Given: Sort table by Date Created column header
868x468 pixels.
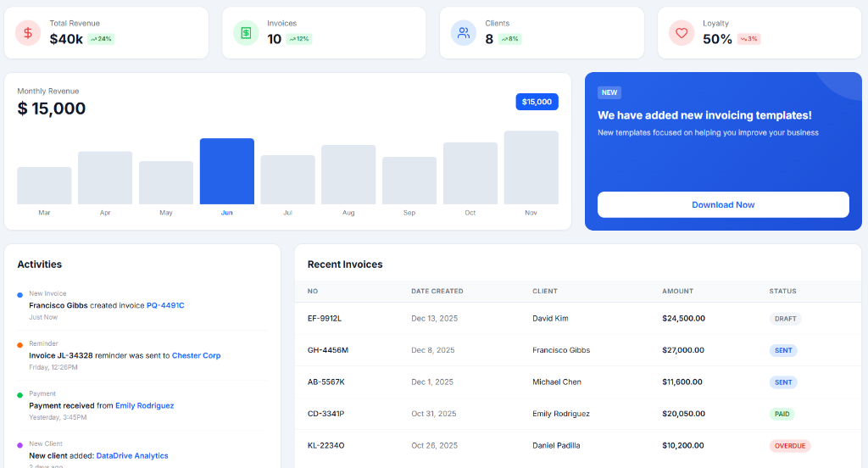Looking at the screenshot, I should (x=437, y=292).
